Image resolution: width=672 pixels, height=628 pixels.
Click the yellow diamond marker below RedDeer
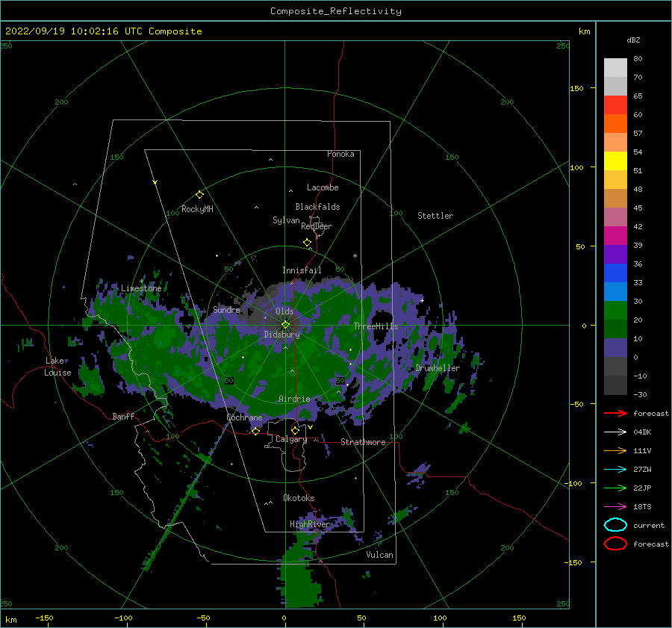[307, 243]
